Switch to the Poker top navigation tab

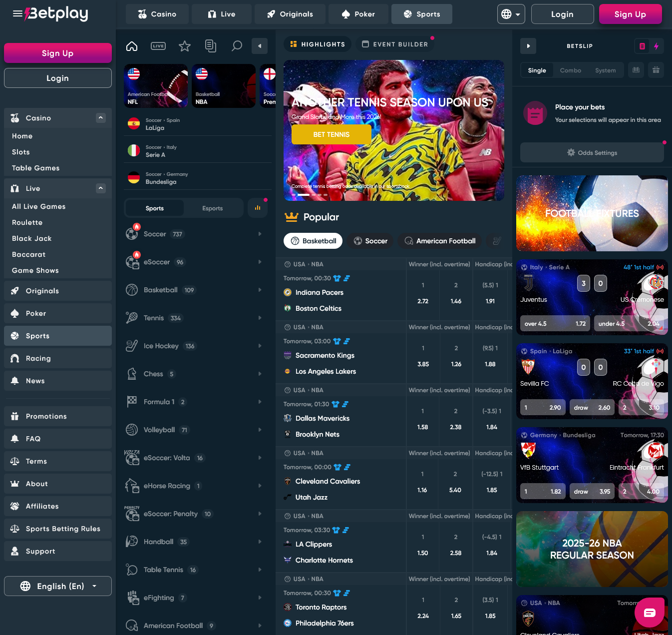coord(358,14)
